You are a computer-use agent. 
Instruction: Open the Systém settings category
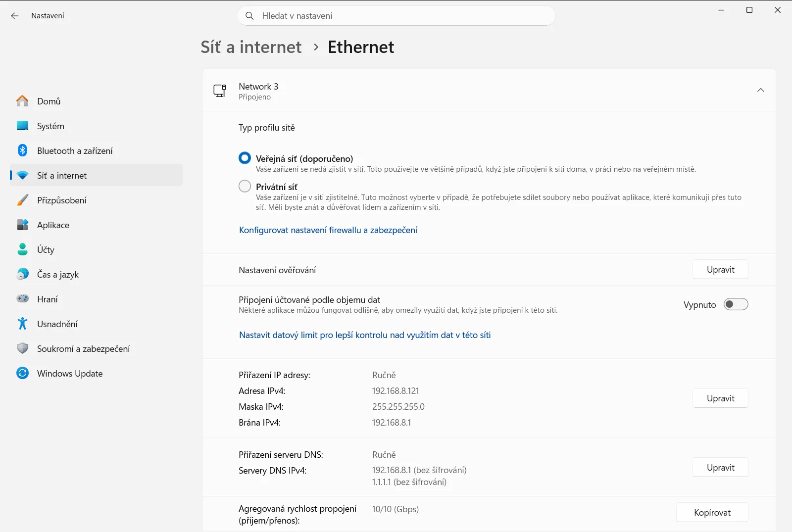97,126
